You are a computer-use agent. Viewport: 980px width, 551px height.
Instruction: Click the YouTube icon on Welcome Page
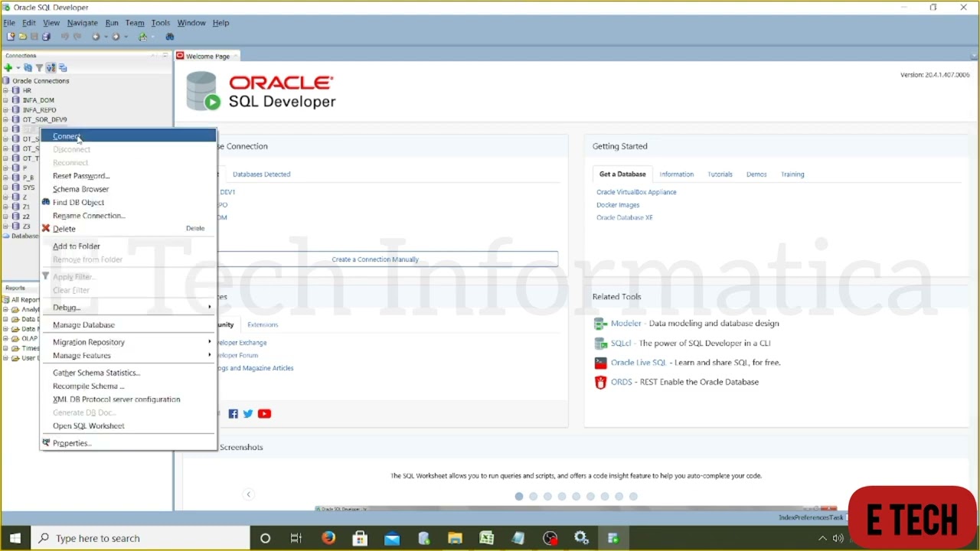(264, 414)
